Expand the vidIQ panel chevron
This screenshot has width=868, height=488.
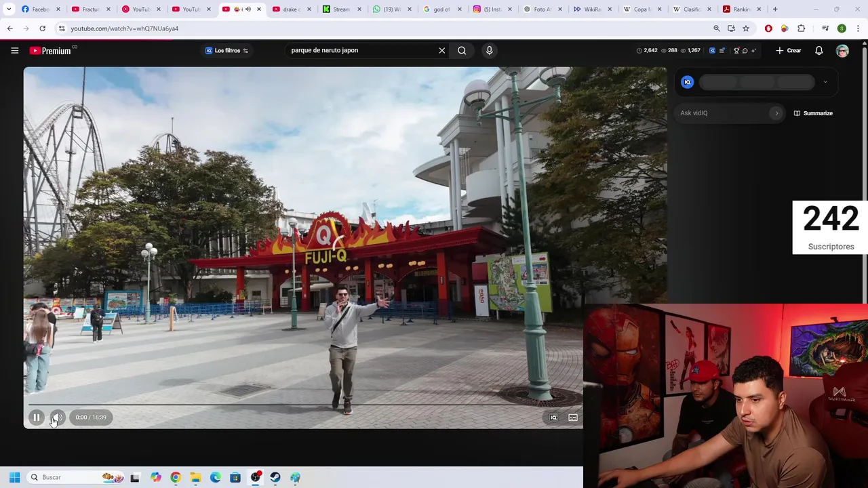tap(825, 82)
